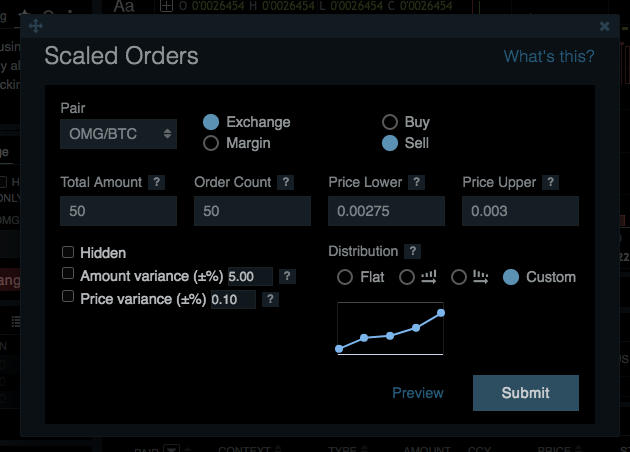Click the Preview link
The width and height of the screenshot is (630, 452).
coord(417,393)
